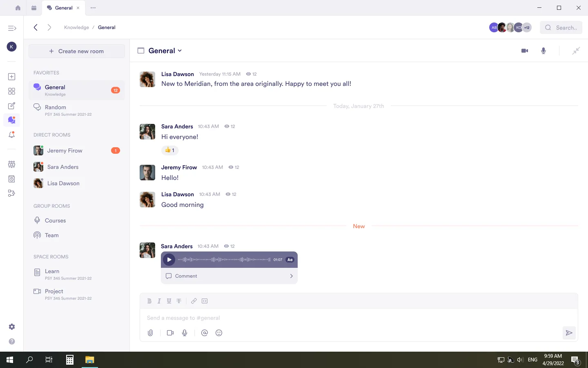Open the General channel name dropdown
Viewport: 588px width, 368px height.
[x=179, y=51]
